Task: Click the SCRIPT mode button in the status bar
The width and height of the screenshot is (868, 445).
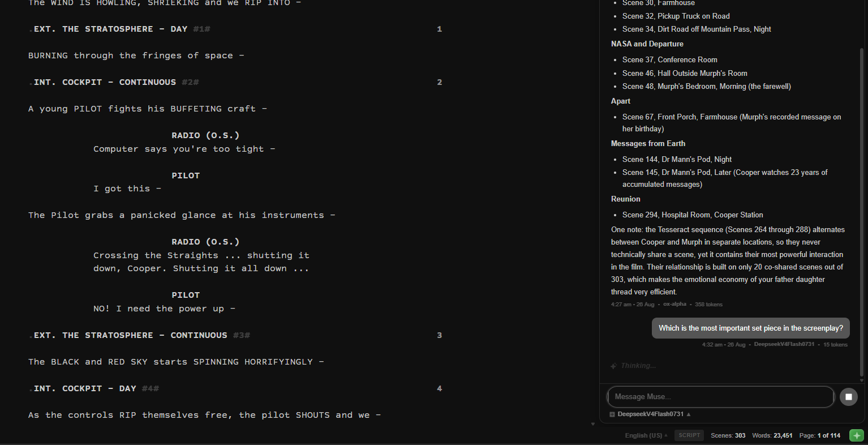Action: point(689,435)
